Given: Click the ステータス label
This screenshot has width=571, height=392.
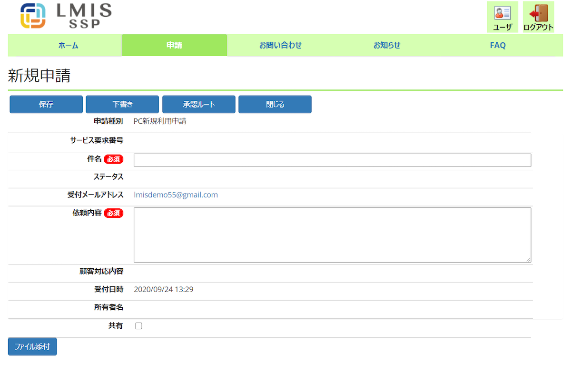Looking at the screenshot, I should (108, 177).
